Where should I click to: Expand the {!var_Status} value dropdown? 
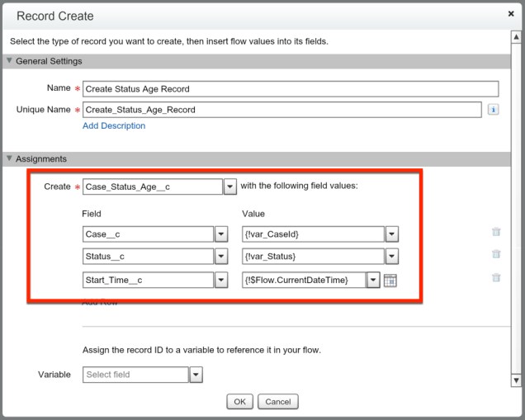click(x=391, y=257)
